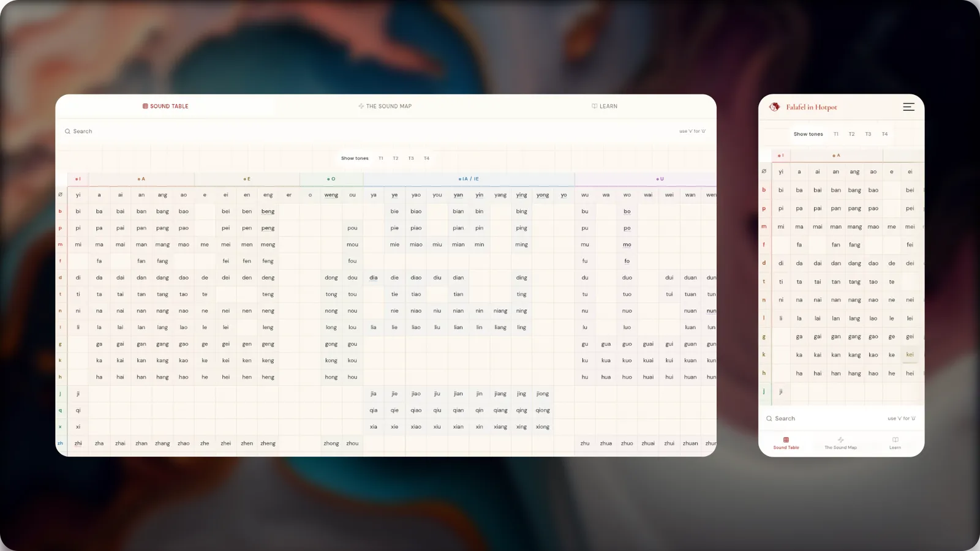This screenshot has height=551, width=980.
Task: Click the Falafel in Hotpot title link
Action: 812,107
